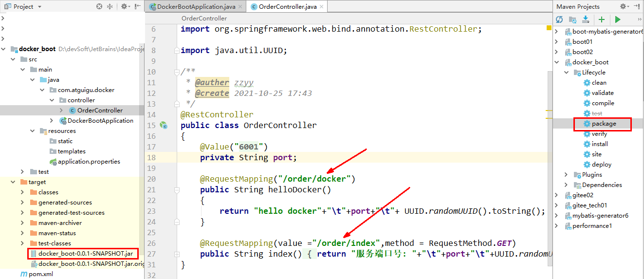
Task: Add Maven project with green plus
Action: coord(602,19)
